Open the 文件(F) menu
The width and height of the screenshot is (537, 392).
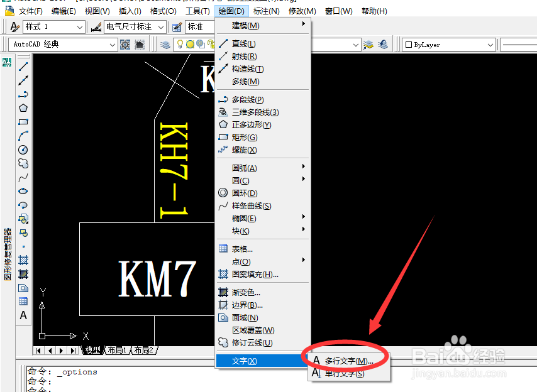[30, 11]
